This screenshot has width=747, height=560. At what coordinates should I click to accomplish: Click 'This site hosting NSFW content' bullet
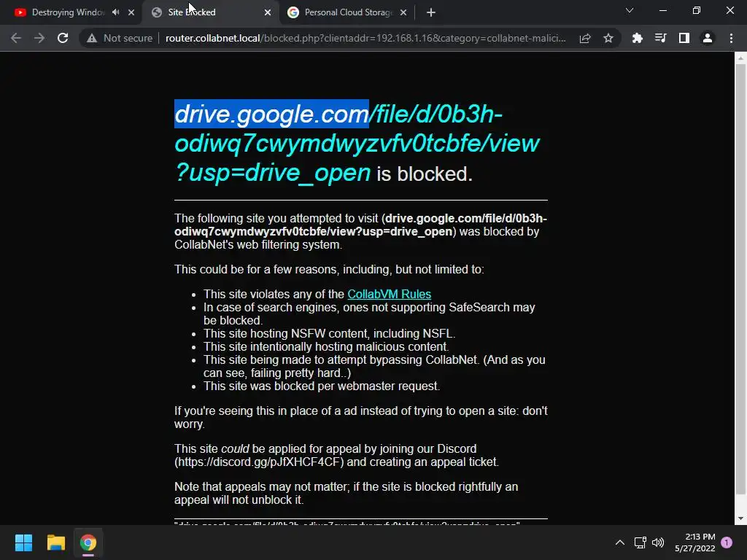point(329,333)
